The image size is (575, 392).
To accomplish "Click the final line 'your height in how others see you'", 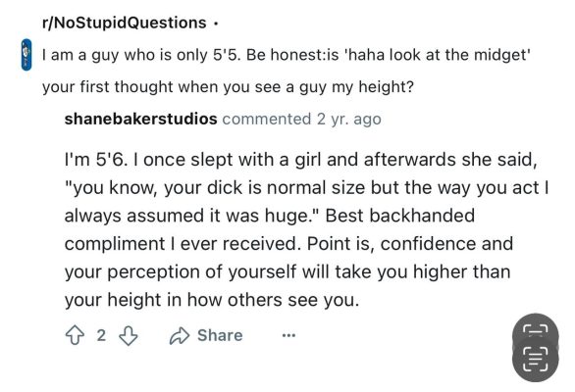I will 212,300.
